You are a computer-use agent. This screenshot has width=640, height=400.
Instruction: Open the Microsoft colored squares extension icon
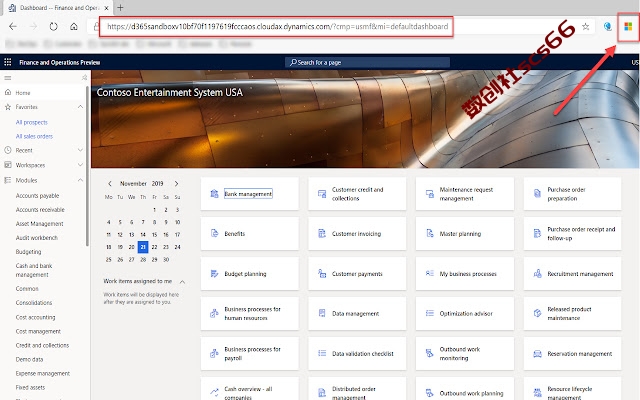628,27
